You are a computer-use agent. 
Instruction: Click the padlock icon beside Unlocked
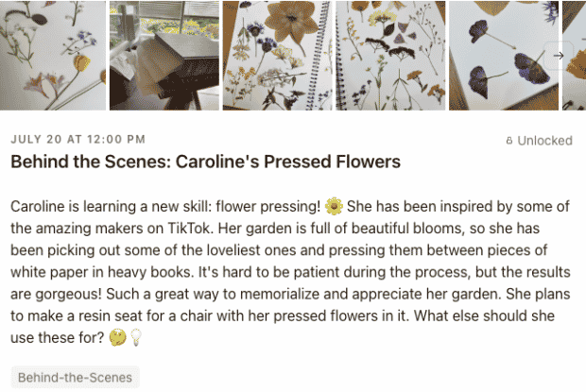(x=509, y=141)
